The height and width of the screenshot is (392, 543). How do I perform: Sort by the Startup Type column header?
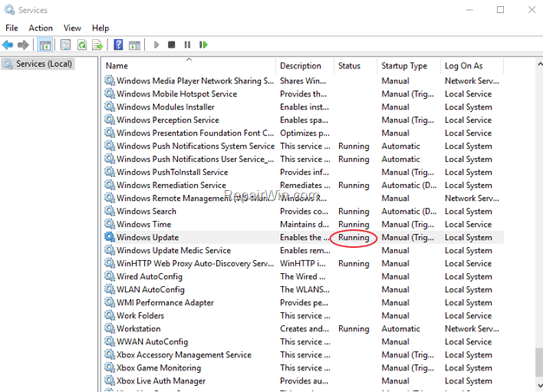tap(409, 66)
